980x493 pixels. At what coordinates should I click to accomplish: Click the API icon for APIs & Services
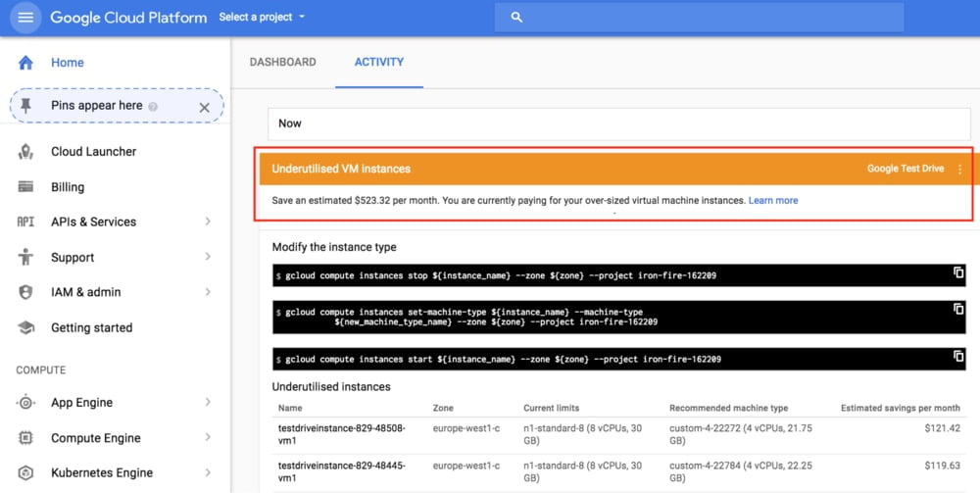click(25, 222)
